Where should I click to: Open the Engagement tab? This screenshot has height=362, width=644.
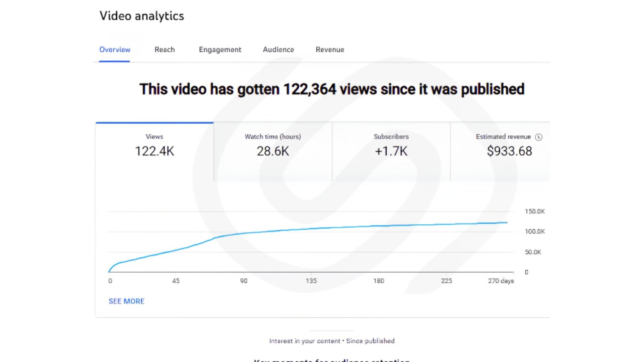(x=220, y=49)
